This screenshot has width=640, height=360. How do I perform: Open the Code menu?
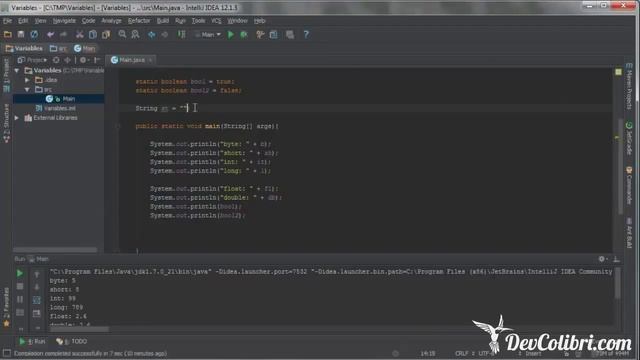88,20
